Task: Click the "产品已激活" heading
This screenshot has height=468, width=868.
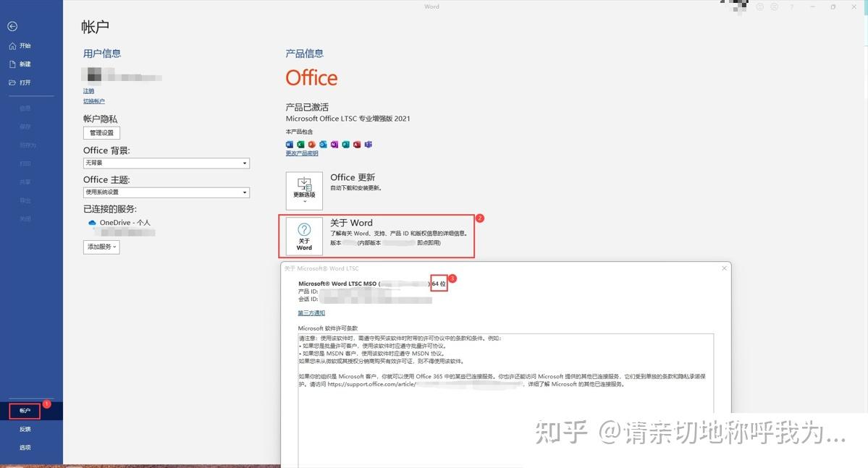Action: (x=307, y=107)
